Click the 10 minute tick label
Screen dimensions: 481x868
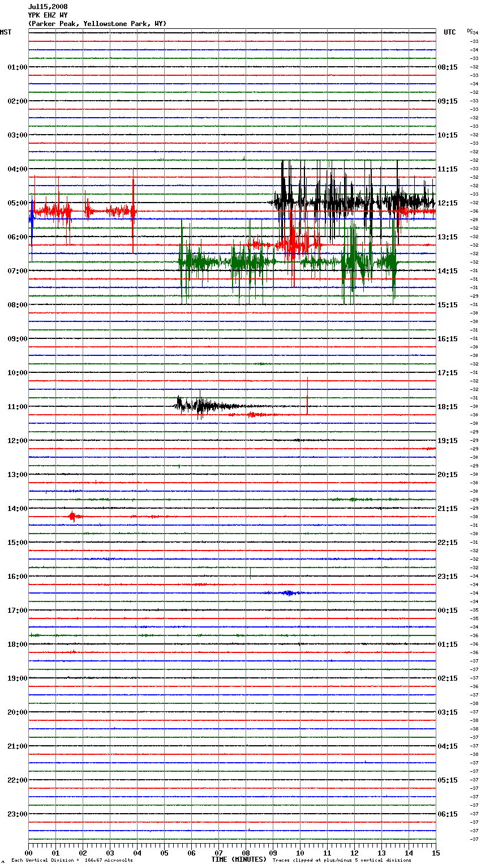click(x=300, y=853)
